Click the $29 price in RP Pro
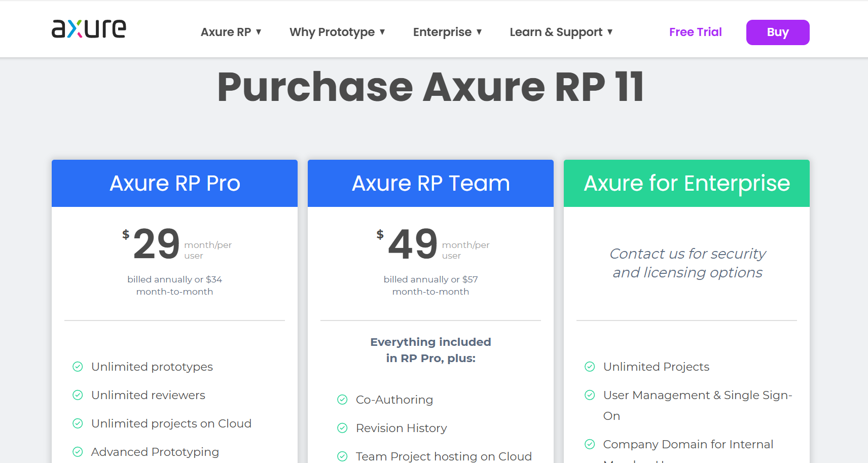The width and height of the screenshot is (868, 463). point(151,244)
